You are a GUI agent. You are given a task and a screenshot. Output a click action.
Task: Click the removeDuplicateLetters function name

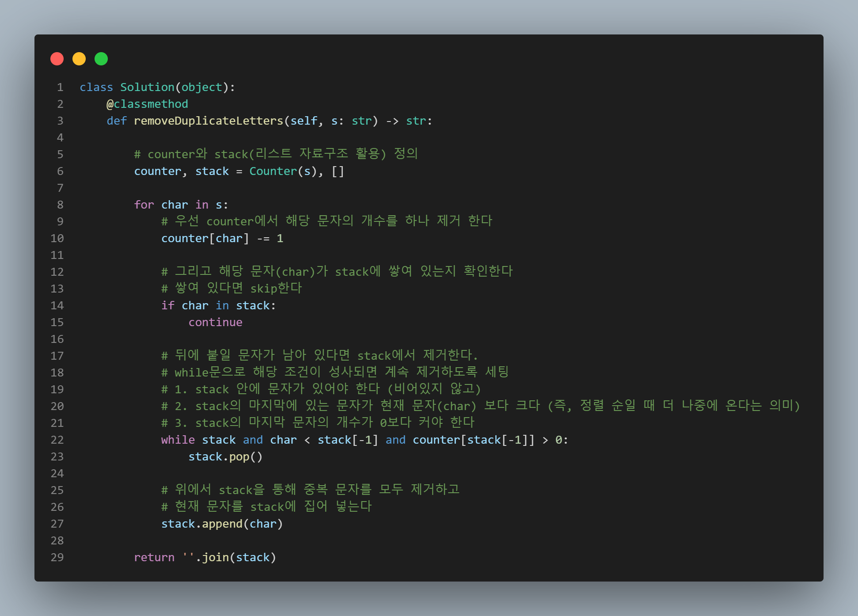[x=208, y=121]
